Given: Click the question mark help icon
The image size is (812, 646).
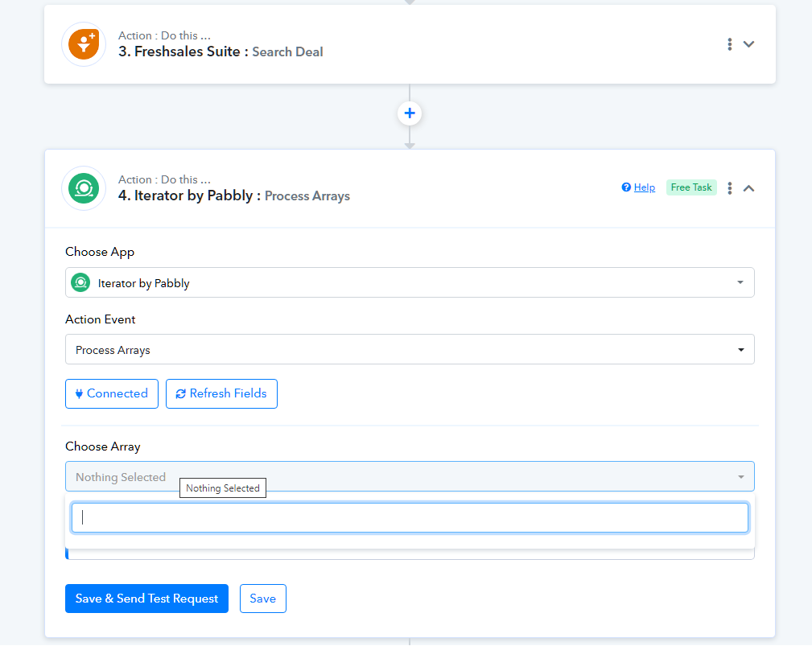Looking at the screenshot, I should 626,187.
